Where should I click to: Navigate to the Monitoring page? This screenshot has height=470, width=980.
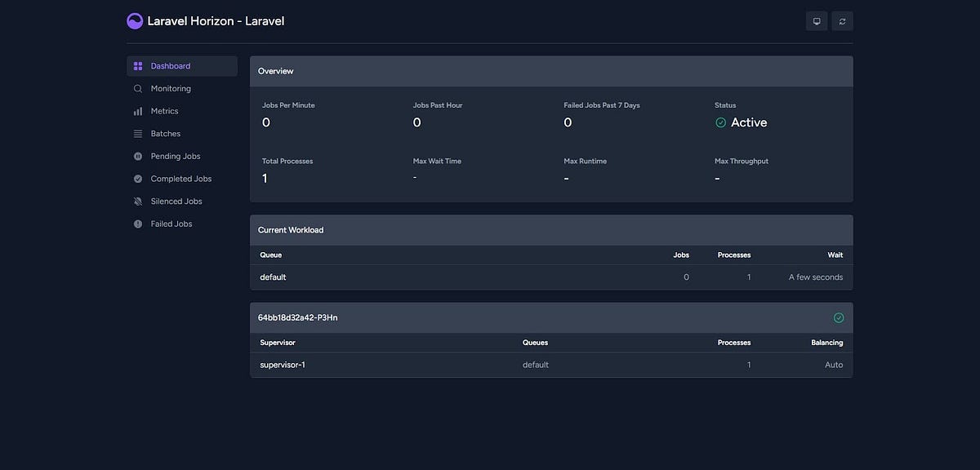[x=170, y=88]
